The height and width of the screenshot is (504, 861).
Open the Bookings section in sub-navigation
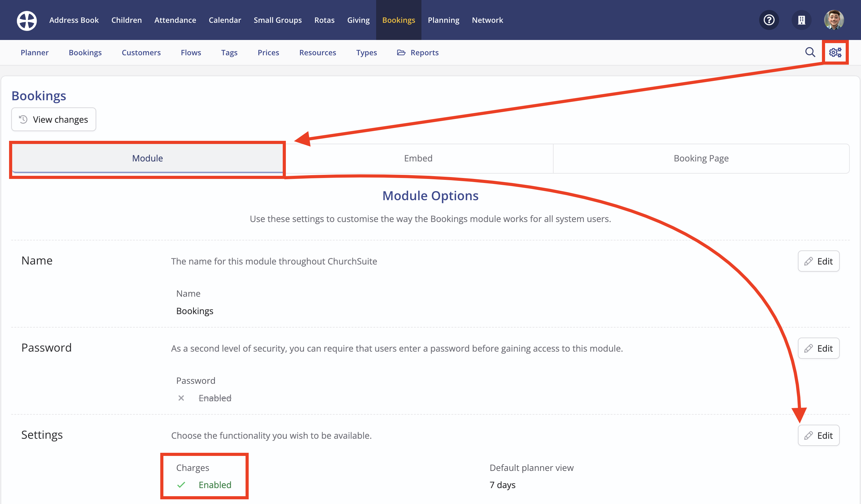click(85, 52)
